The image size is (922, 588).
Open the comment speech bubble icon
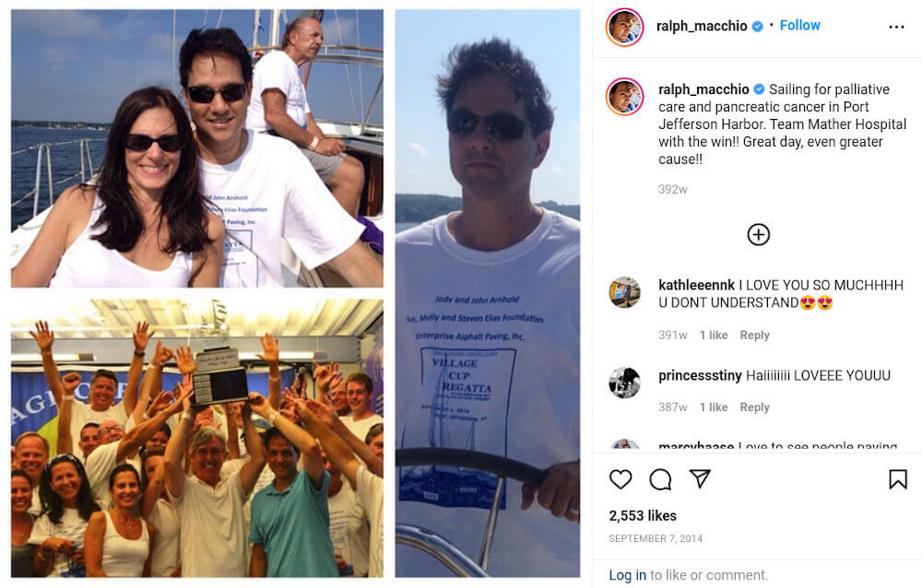[x=660, y=479]
